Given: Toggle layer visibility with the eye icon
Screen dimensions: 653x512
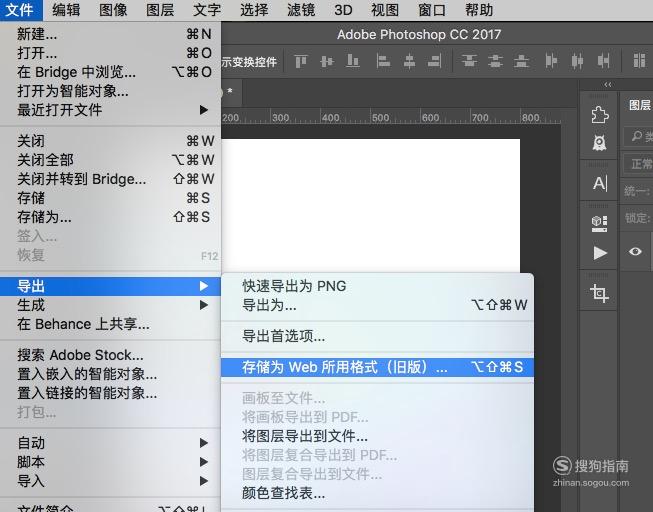Looking at the screenshot, I should (x=635, y=251).
